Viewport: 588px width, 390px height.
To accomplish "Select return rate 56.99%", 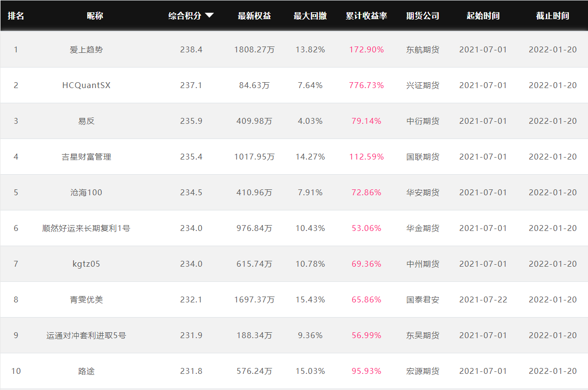I will 366,335.
